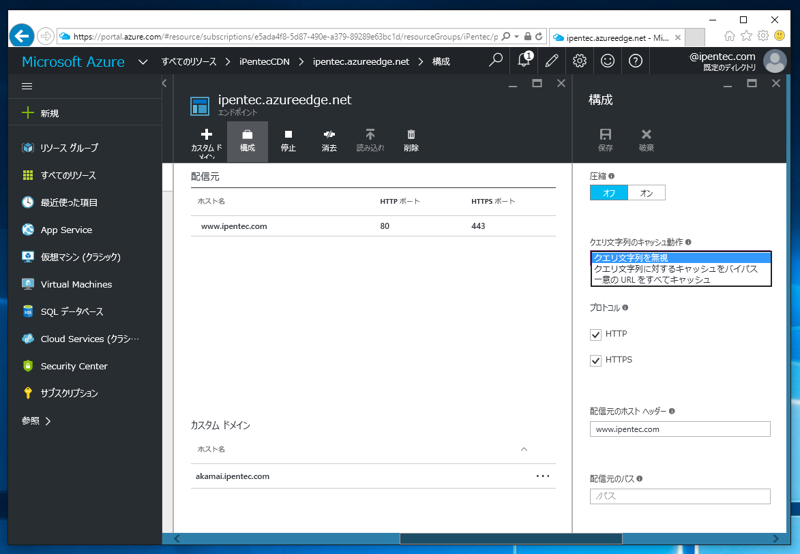Click 停止 stop toolbar button
800x554 pixels.
tap(288, 142)
